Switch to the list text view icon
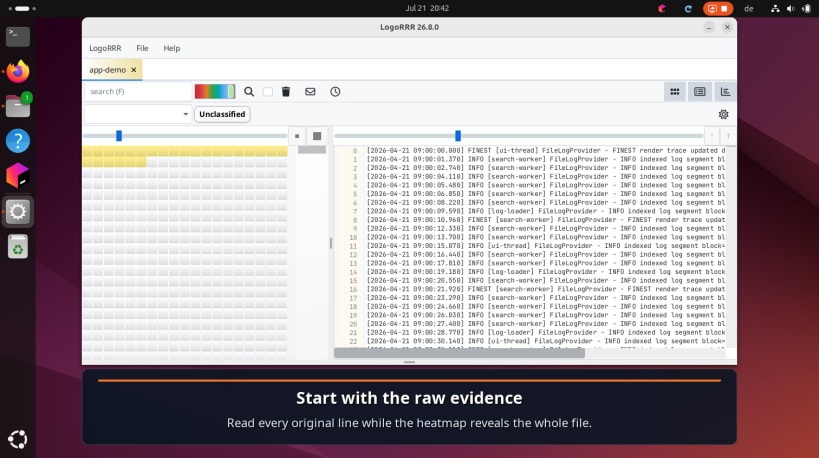Screen dimensions: 819x458 700,92
